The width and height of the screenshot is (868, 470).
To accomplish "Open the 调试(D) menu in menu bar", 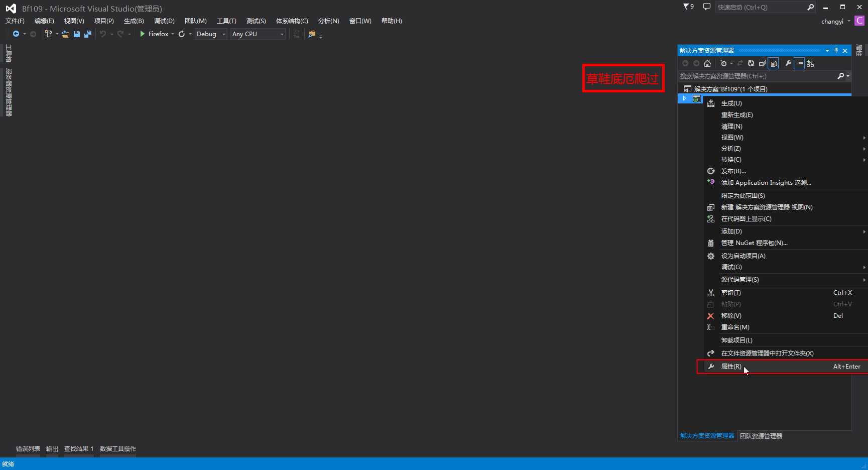I will 164,21.
